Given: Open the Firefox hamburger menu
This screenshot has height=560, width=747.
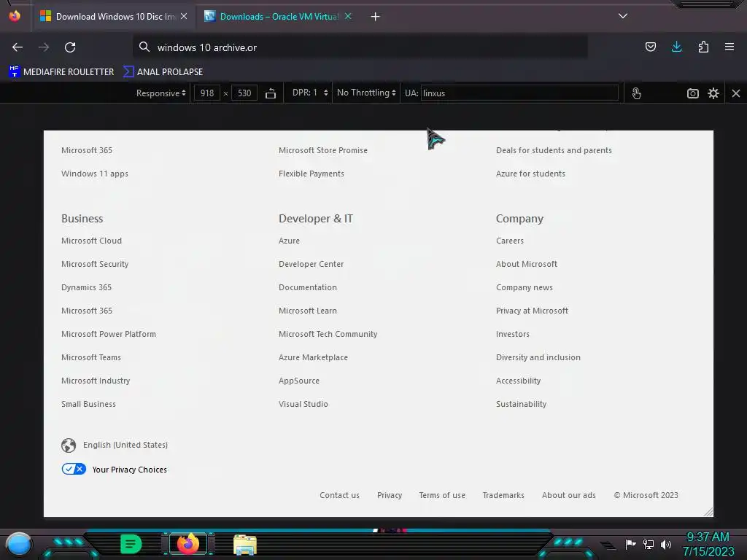Looking at the screenshot, I should click(x=729, y=47).
